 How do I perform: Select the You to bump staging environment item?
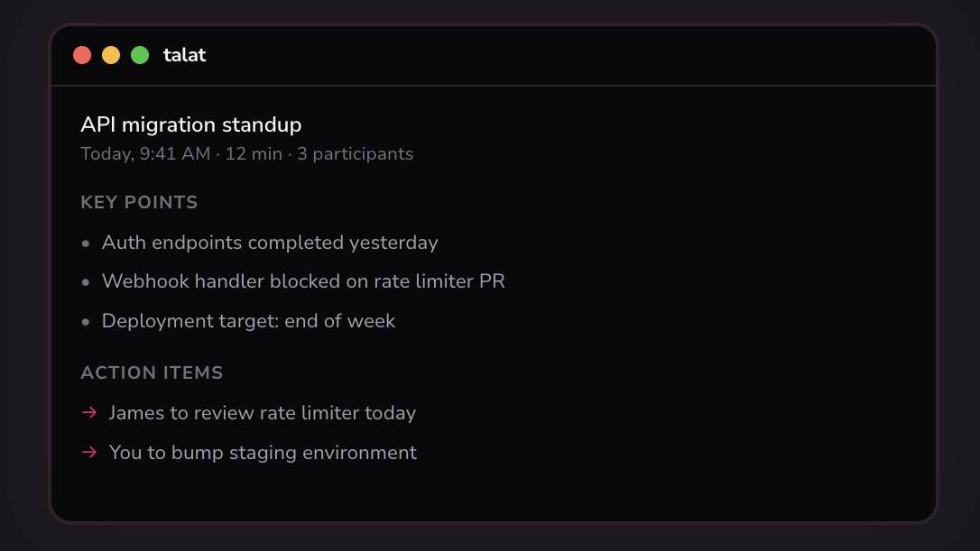pos(263,453)
